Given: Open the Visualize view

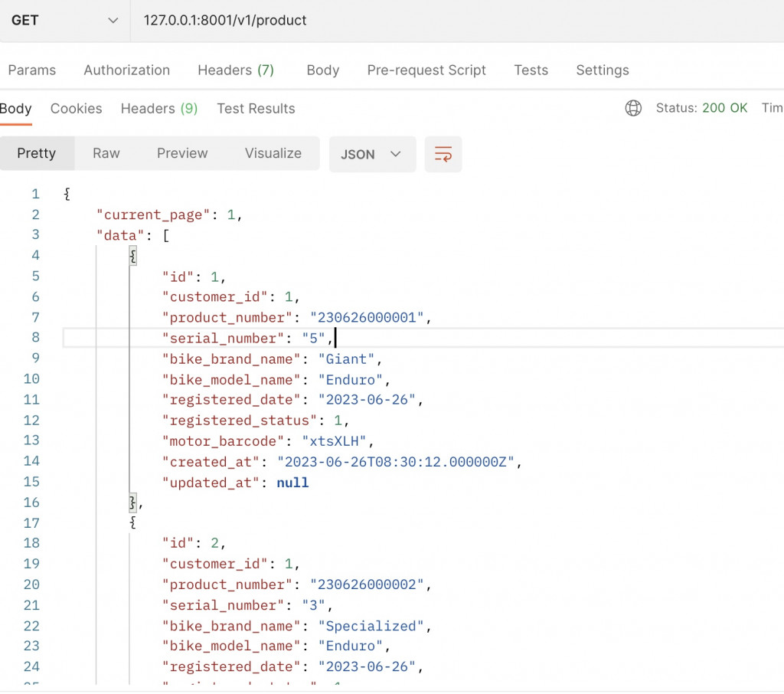Looking at the screenshot, I should tap(273, 153).
